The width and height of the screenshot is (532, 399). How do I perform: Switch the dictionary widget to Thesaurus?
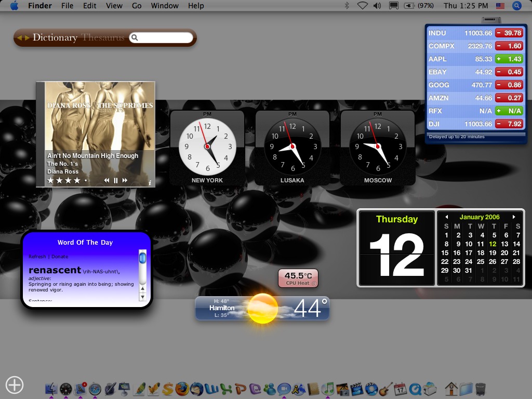coord(103,37)
